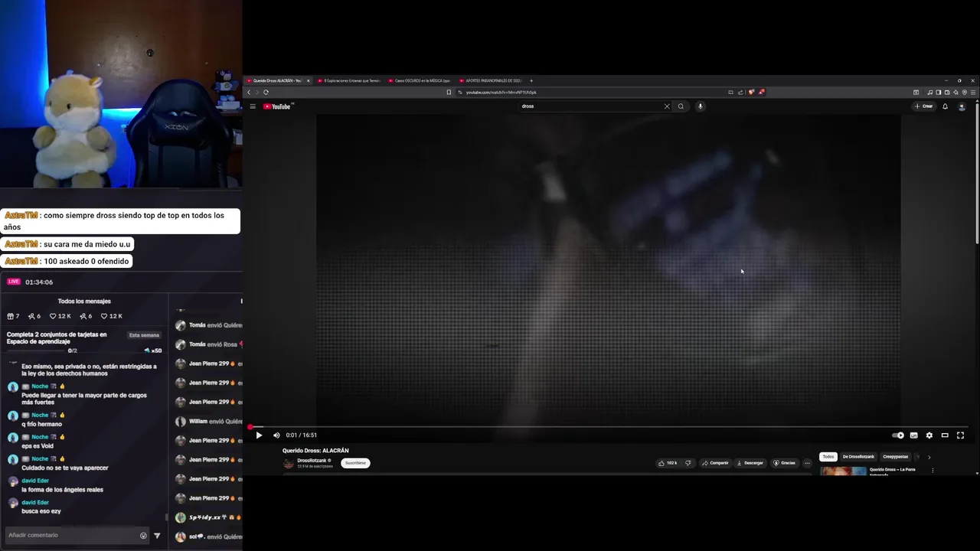The image size is (980, 551).
Task: Open message 'eps es Void'
Action: (x=38, y=446)
